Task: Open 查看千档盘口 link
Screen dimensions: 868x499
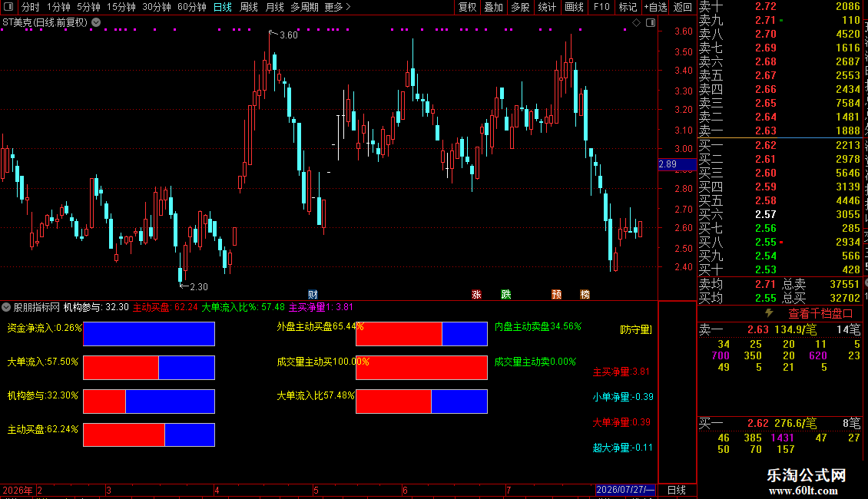Action: tap(820, 313)
